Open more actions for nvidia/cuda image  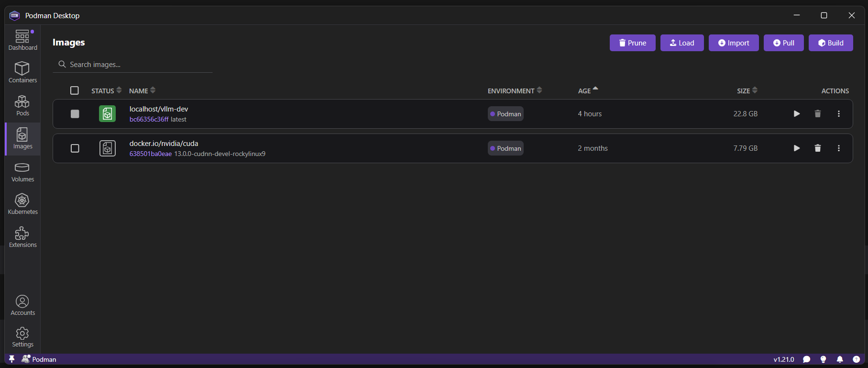[838, 148]
